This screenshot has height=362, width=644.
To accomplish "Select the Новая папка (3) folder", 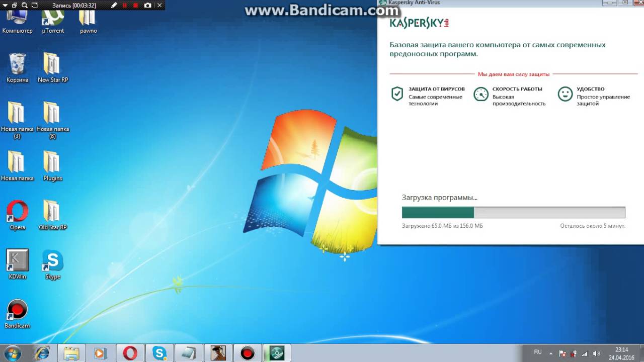I will point(17,120).
